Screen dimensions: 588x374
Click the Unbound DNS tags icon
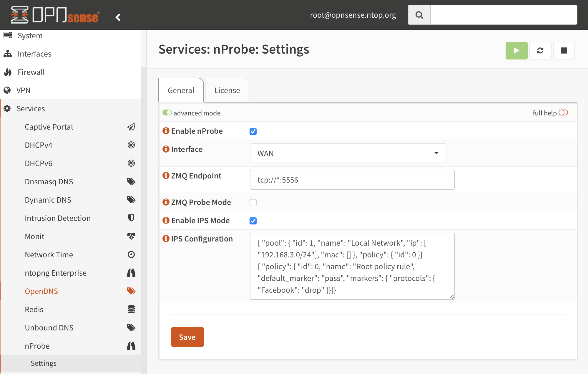pyautogui.click(x=131, y=327)
